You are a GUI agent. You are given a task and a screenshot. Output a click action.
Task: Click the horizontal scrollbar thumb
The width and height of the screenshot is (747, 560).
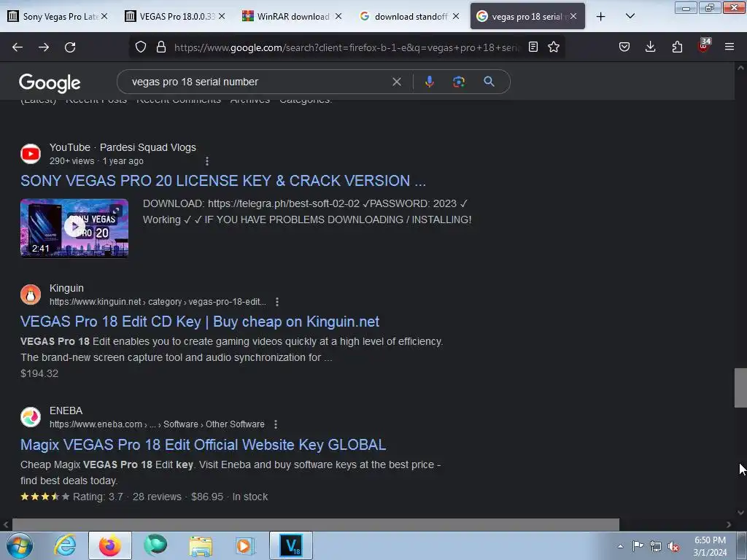(x=315, y=525)
